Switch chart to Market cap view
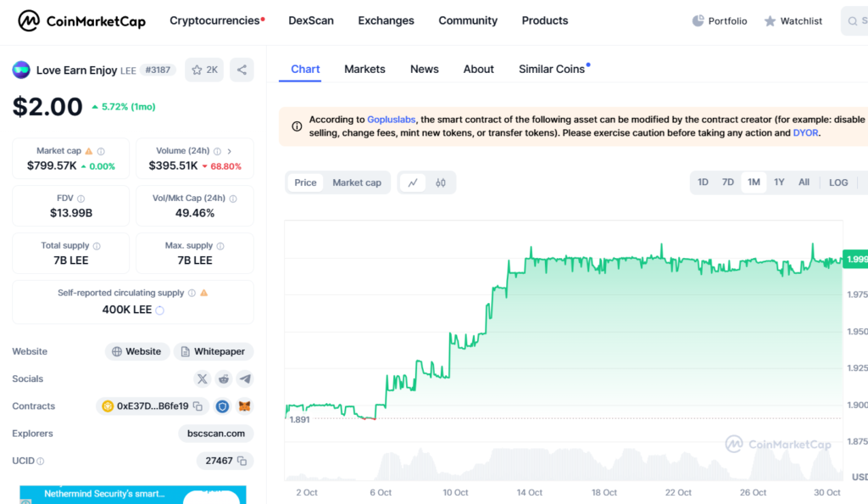This screenshot has height=504, width=868. pyautogui.click(x=357, y=182)
